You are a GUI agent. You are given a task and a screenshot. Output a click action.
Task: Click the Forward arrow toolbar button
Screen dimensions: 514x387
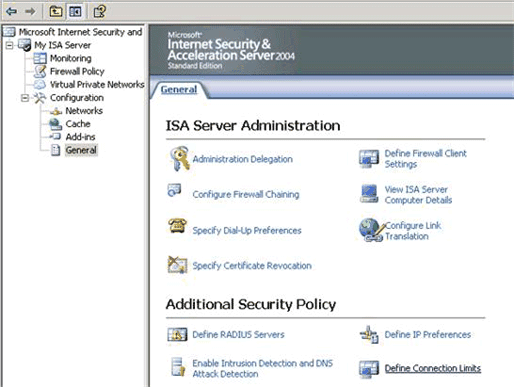pos(30,12)
